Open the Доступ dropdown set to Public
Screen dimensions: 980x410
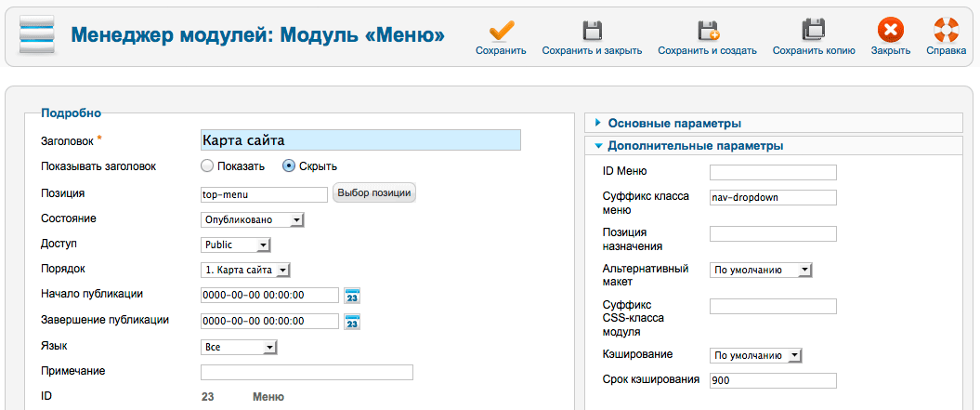236,245
